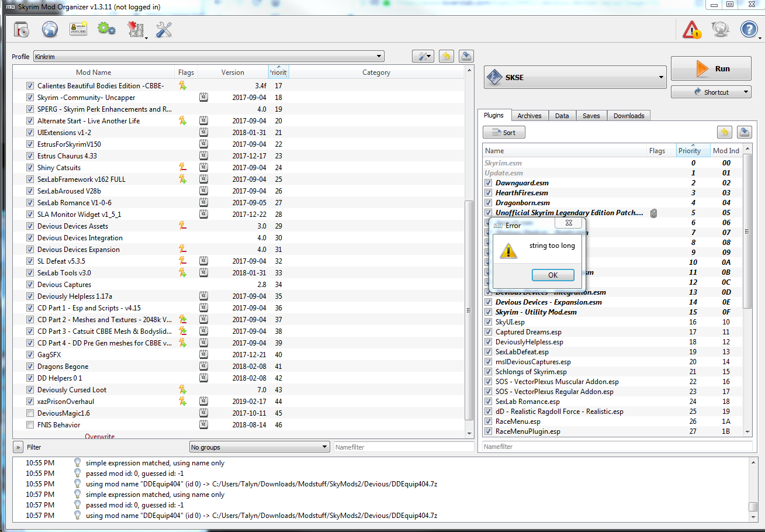Toggle the SkyUI.esp plugin checkbox
The width and height of the screenshot is (765, 532).
pos(488,322)
